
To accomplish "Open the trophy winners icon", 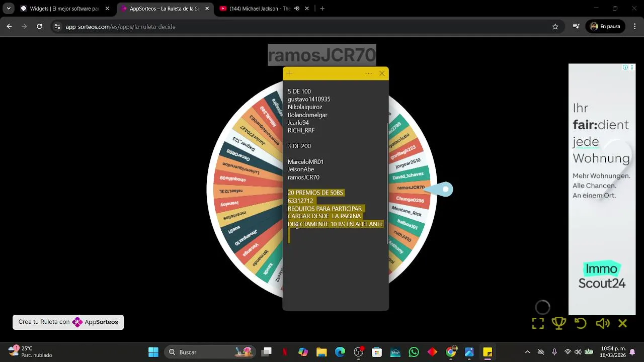I will 559,323.
